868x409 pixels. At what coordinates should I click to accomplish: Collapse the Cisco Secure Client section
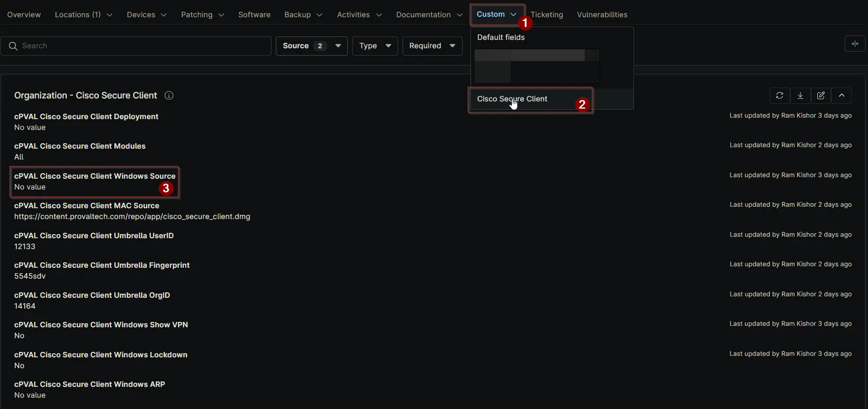click(841, 95)
